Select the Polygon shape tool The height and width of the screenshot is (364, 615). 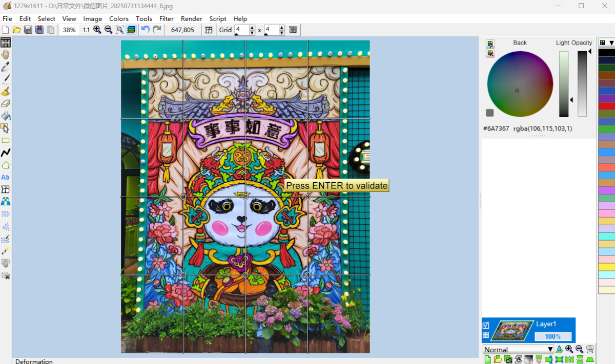(x=6, y=165)
